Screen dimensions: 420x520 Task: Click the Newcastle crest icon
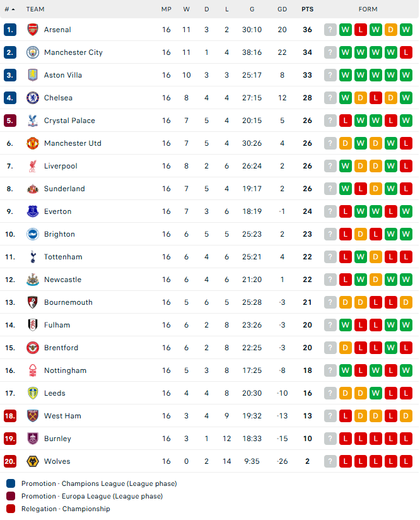coord(33,280)
